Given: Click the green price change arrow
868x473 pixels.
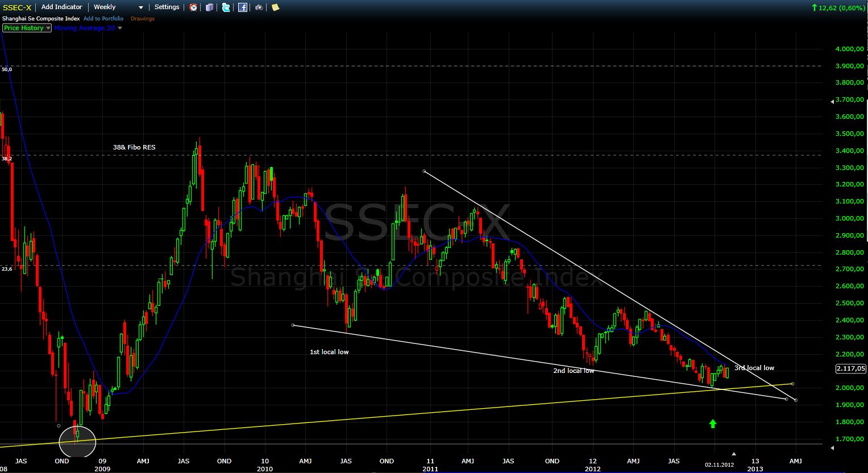Looking at the screenshot, I should coord(815,7).
